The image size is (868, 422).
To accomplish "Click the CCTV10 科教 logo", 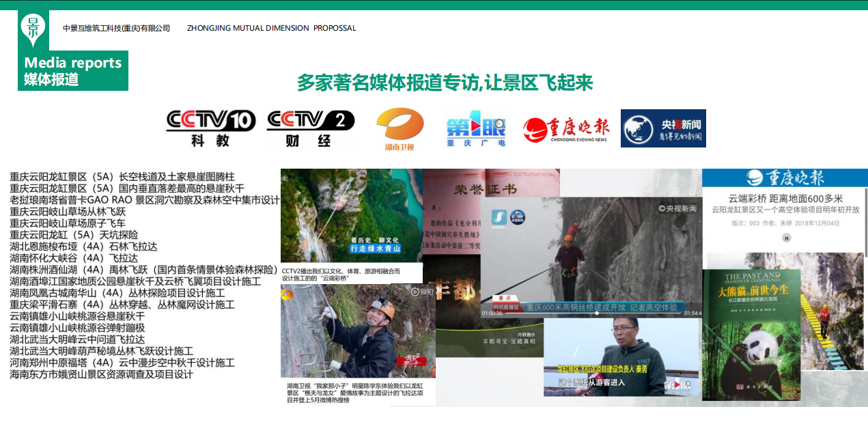I will (211, 128).
